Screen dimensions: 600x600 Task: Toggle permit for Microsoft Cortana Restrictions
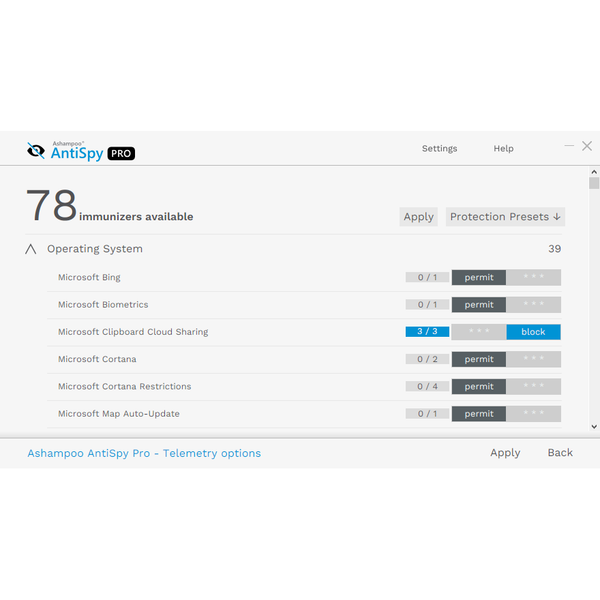[479, 386]
